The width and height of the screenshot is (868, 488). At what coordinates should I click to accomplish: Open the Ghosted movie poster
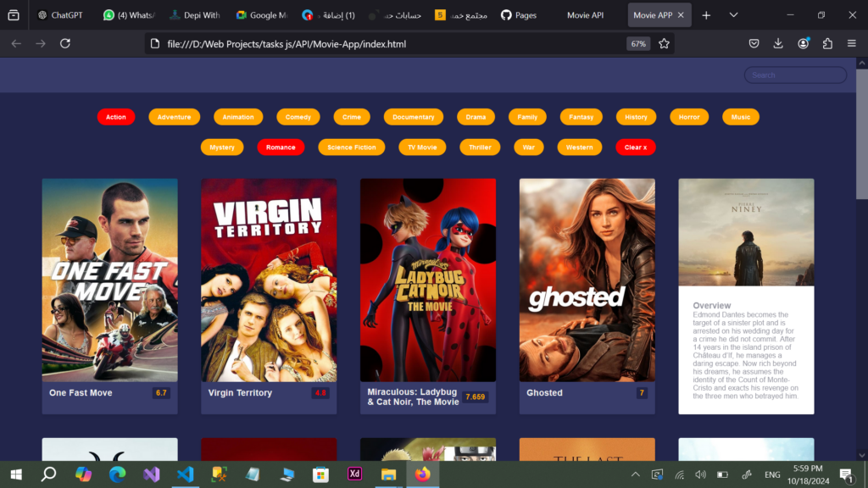click(587, 280)
